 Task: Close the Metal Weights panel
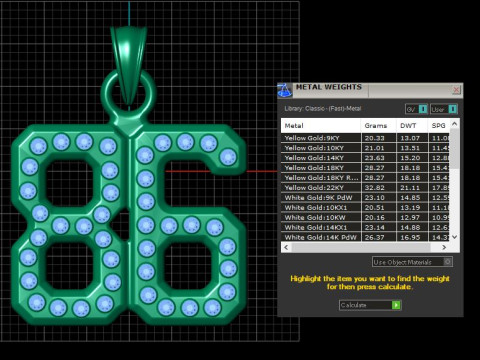[x=456, y=90]
